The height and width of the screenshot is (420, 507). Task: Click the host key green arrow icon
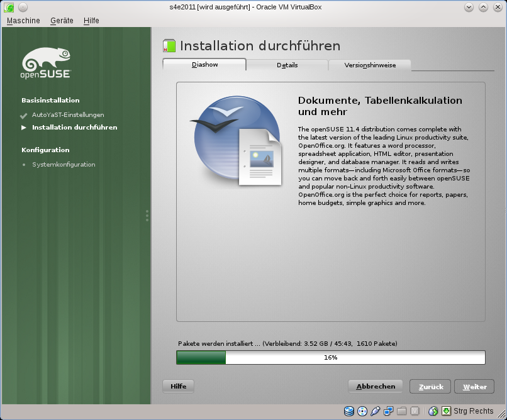click(446, 411)
